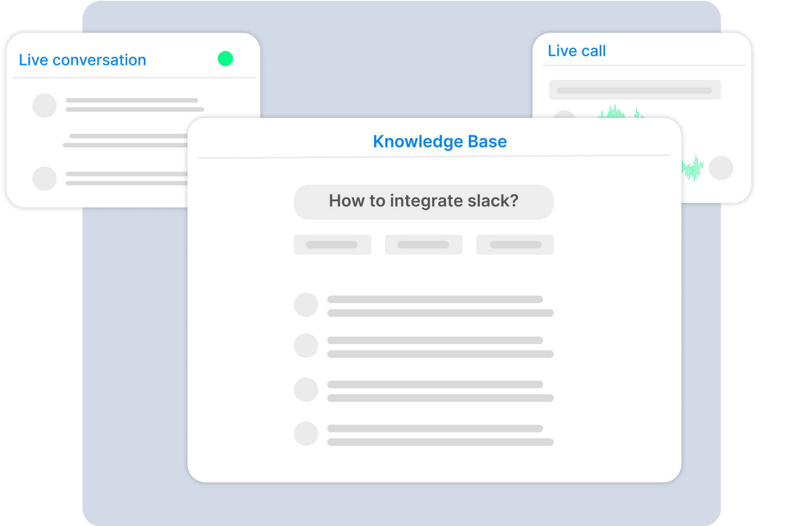
Task: Click the fourth Knowledge Base result avatar
Action: (306, 434)
